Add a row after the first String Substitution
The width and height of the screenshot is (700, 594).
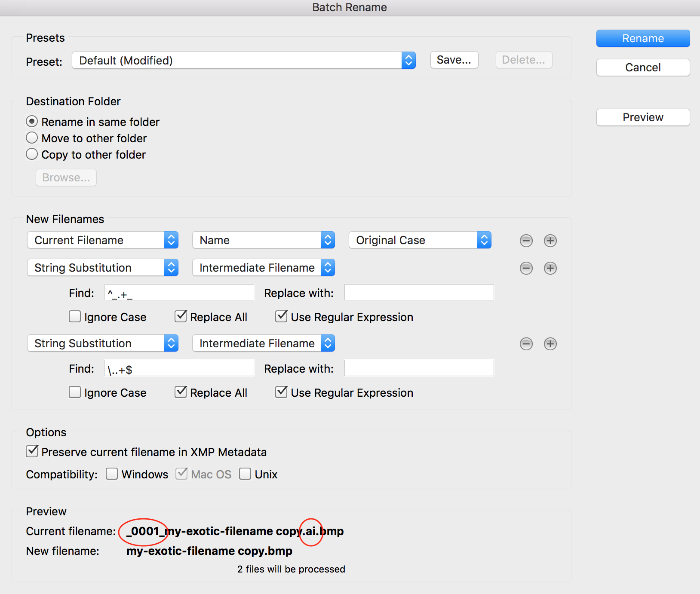(550, 268)
